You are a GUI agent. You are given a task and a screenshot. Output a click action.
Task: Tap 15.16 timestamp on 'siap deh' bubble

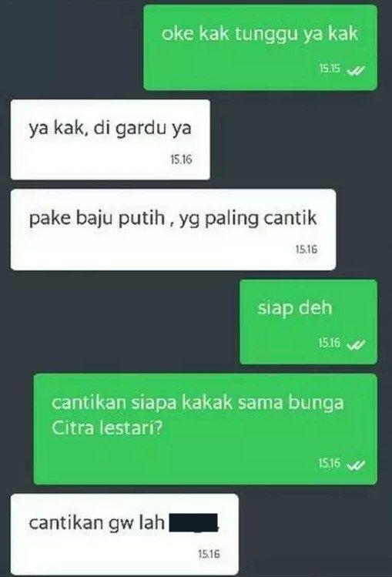coord(330,343)
